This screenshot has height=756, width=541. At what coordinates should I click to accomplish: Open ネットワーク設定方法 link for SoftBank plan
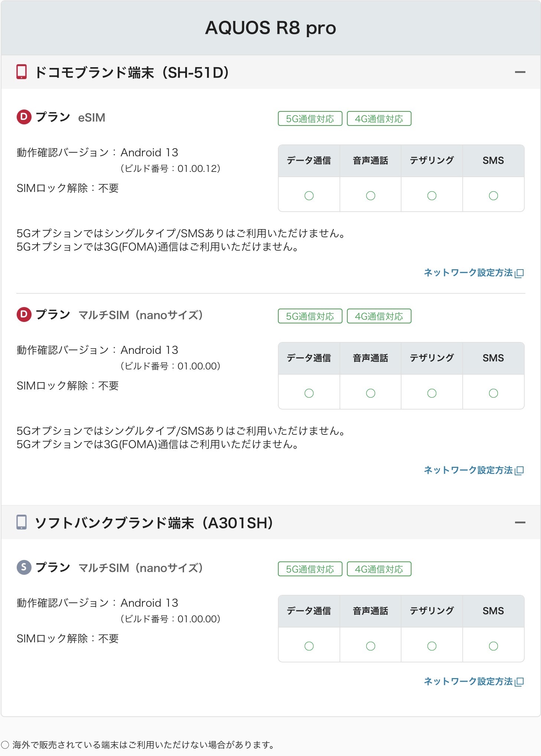coord(468,681)
